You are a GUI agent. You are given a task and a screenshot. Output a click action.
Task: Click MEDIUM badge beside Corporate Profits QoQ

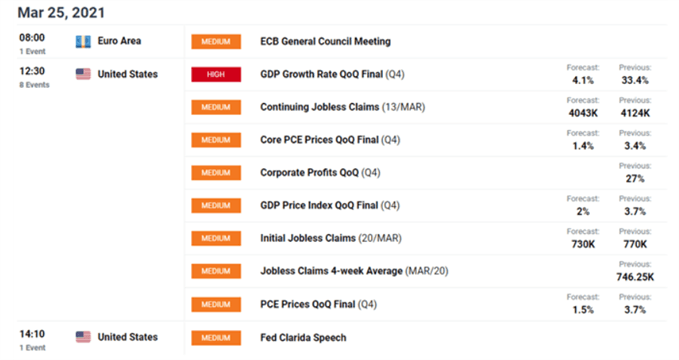click(x=216, y=173)
